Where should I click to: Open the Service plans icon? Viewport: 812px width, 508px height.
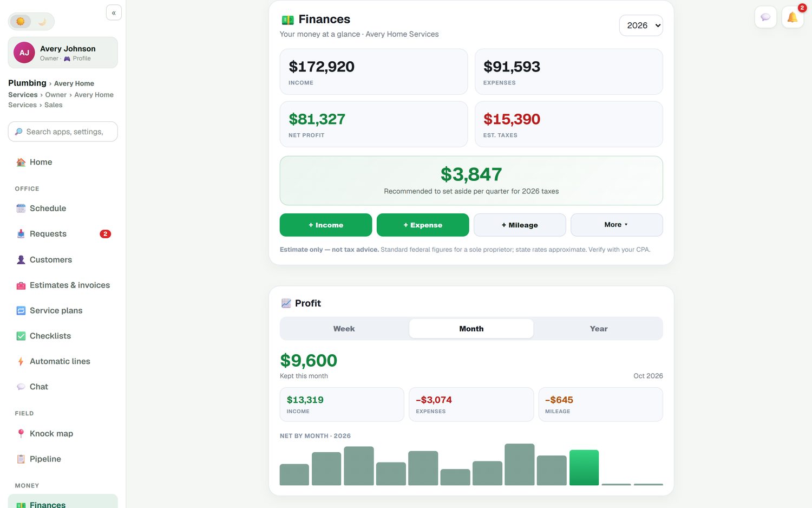(21, 311)
